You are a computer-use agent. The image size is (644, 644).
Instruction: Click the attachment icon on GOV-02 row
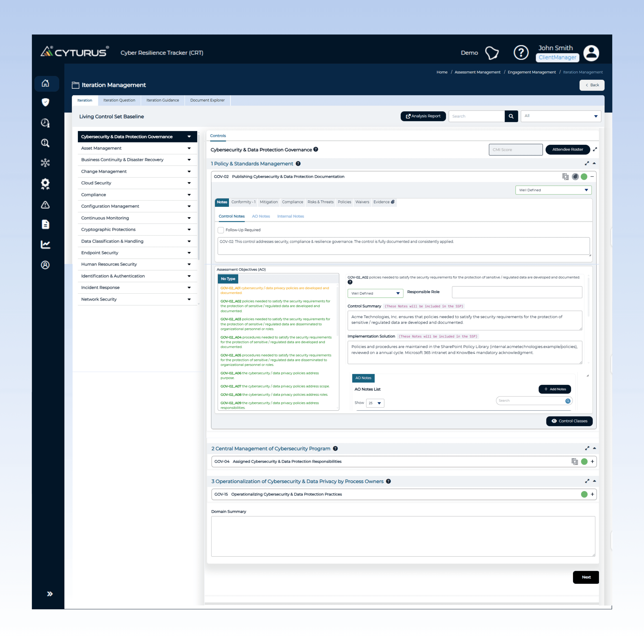575,177
